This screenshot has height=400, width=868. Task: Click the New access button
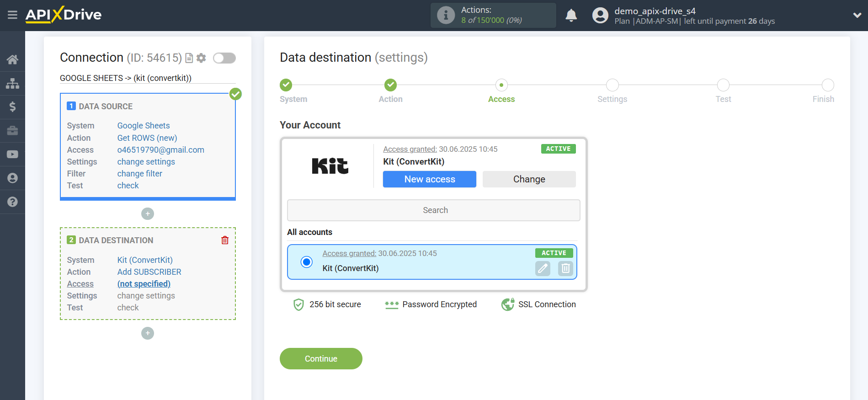coord(430,179)
